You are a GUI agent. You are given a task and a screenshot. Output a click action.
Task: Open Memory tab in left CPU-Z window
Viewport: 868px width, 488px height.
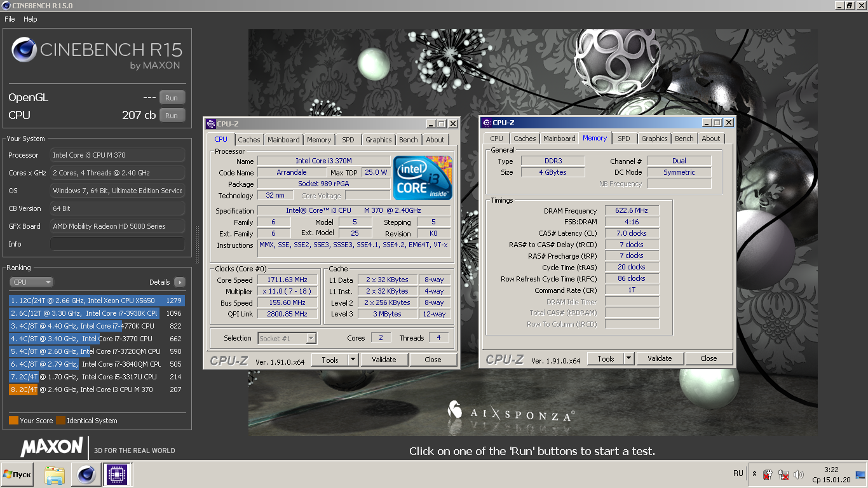(x=319, y=140)
